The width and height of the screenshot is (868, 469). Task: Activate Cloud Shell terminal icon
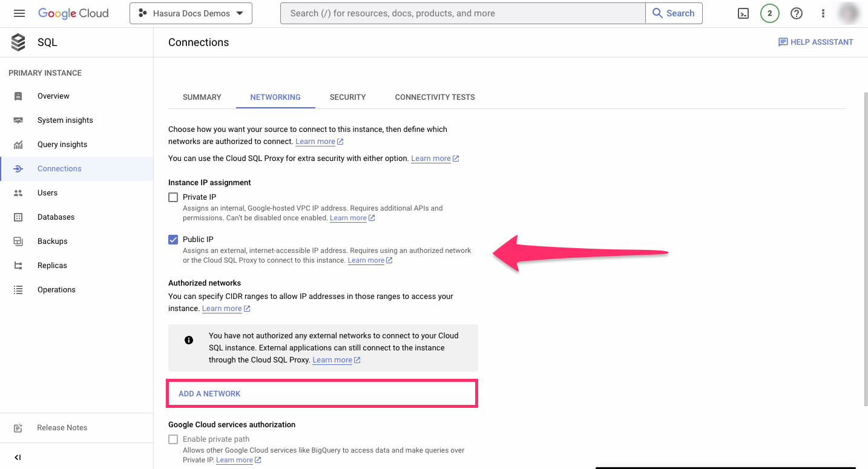(743, 13)
